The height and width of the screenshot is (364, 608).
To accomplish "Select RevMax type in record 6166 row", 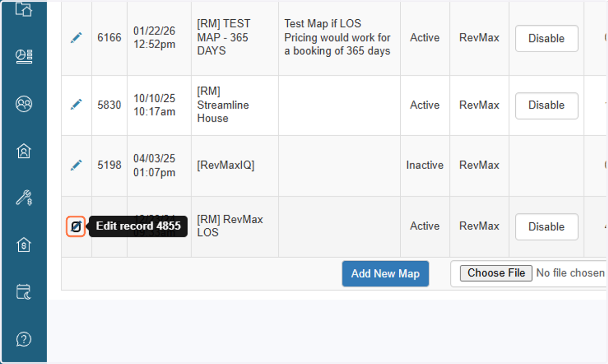I will point(479,37).
